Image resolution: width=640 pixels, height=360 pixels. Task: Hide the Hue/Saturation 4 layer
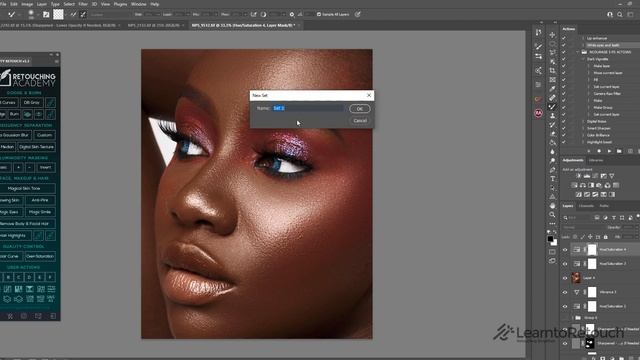(565, 250)
